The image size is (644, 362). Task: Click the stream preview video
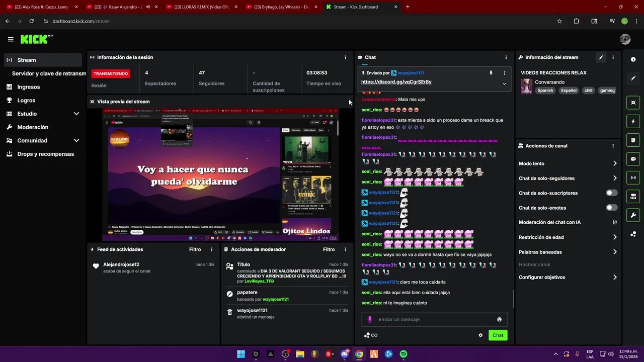coord(220,174)
